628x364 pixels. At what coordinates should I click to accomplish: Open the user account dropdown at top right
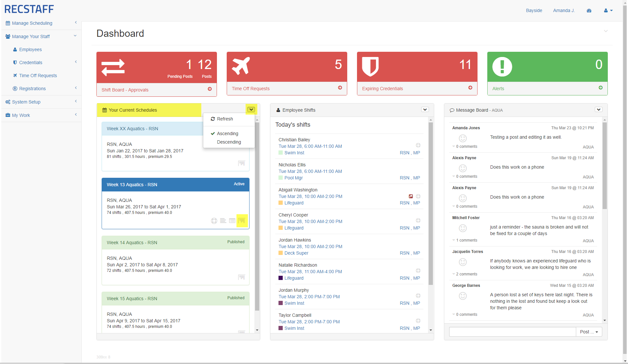click(x=608, y=10)
